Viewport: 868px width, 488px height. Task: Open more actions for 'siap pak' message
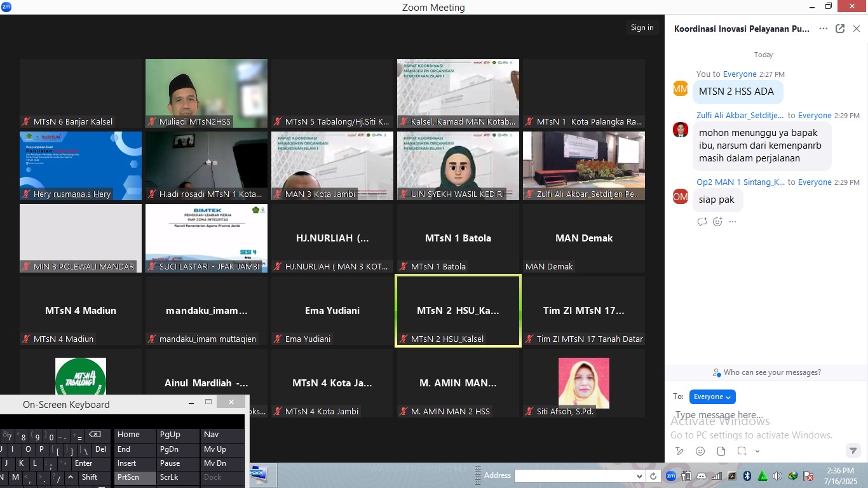coord(733,222)
